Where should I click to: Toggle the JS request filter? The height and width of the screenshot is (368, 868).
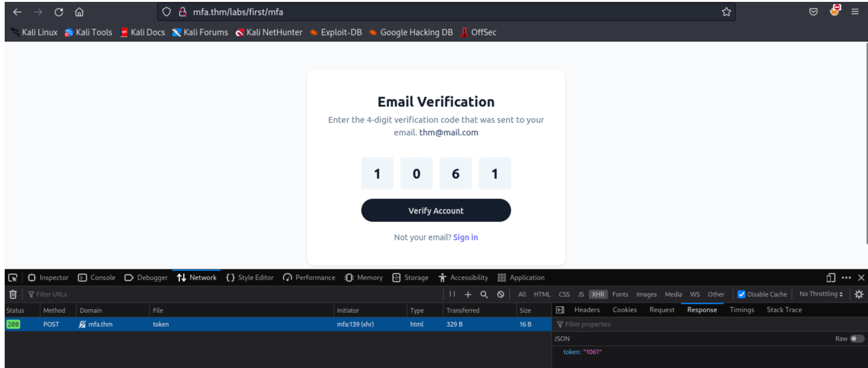tap(581, 295)
